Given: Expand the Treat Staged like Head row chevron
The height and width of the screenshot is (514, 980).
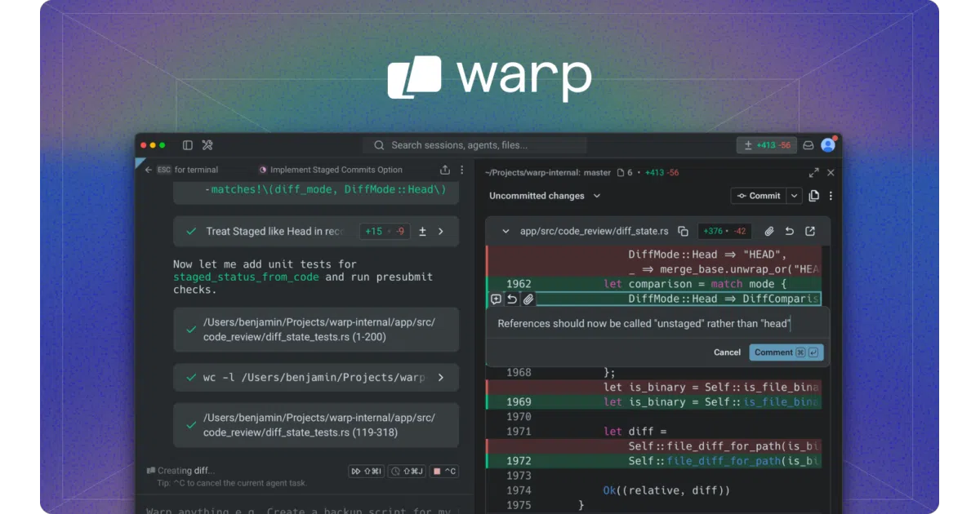Looking at the screenshot, I should pyautogui.click(x=441, y=232).
